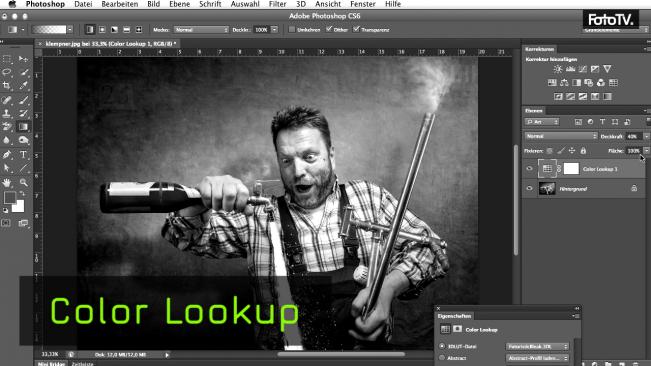Image resolution: width=651 pixels, height=366 pixels.
Task: Open the layer filter Art dropdown
Action: point(542,122)
